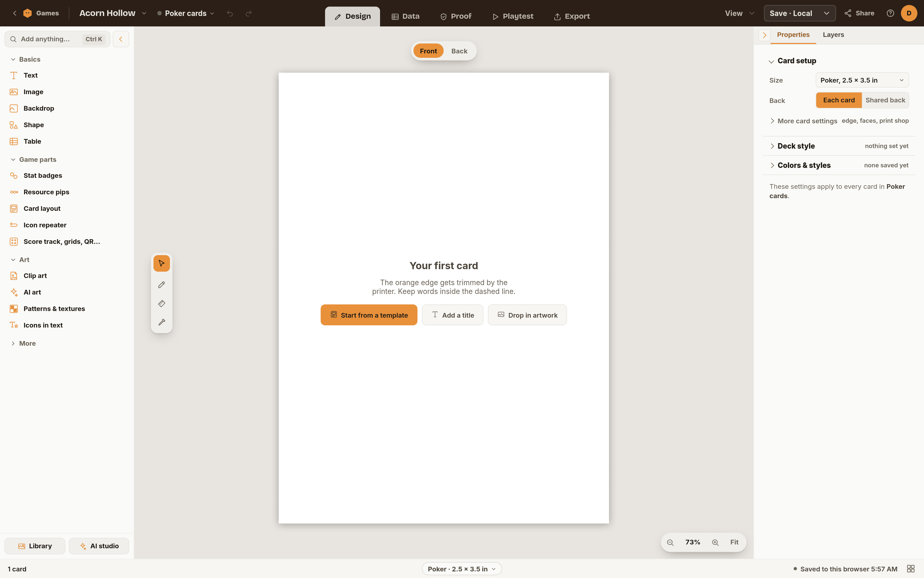Add a Stat badges element
This screenshot has width=924, height=578.
tap(67, 176)
